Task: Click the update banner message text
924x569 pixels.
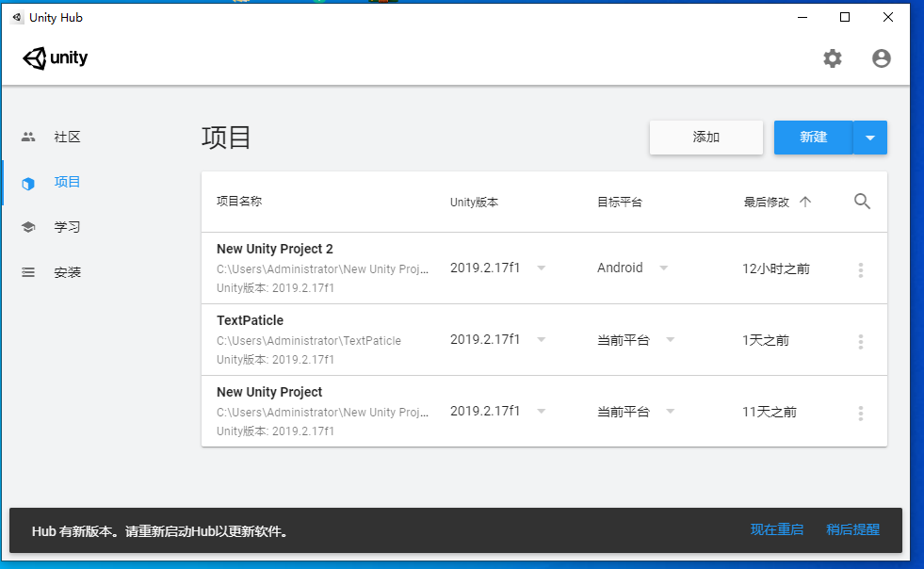Action: coord(160,531)
